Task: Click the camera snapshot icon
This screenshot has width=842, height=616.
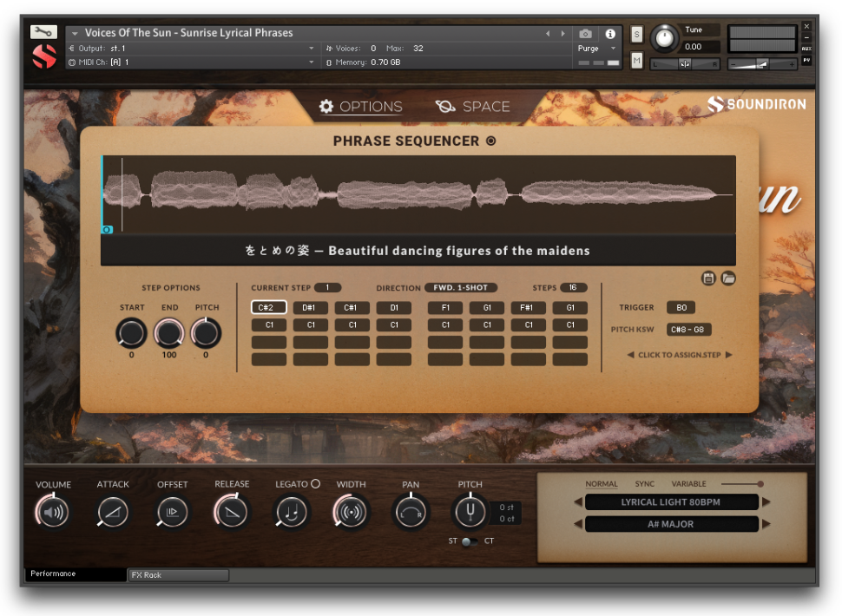Action: click(585, 34)
